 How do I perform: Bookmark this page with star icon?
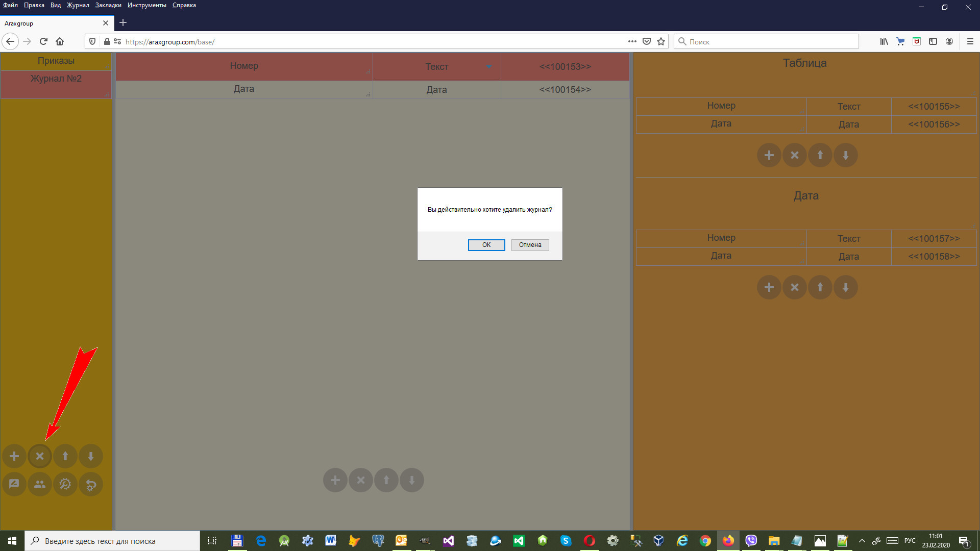(x=661, y=42)
